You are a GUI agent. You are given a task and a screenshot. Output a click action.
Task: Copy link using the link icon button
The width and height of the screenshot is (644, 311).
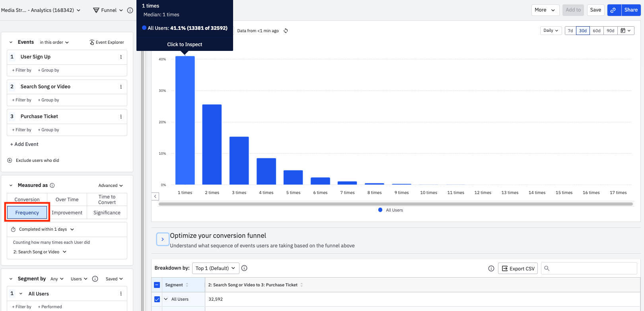coord(614,10)
